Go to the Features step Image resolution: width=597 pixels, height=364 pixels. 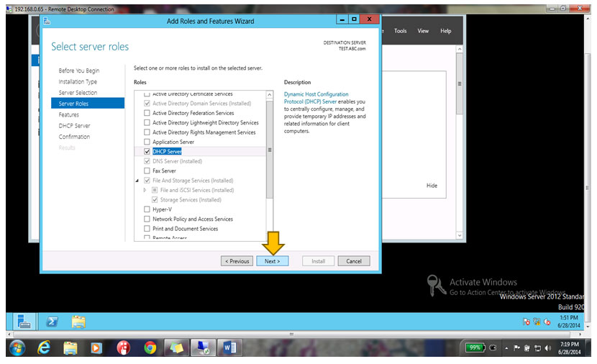pyautogui.click(x=68, y=114)
